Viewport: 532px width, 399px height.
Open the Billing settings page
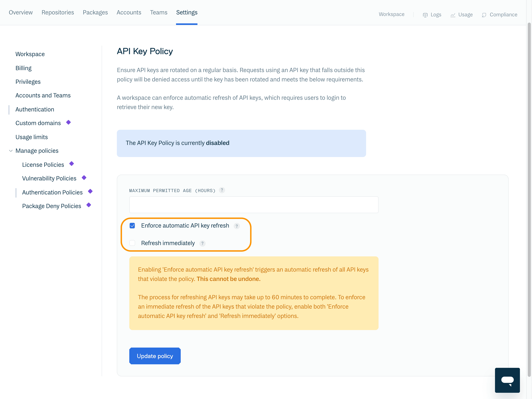[x=23, y=68]
